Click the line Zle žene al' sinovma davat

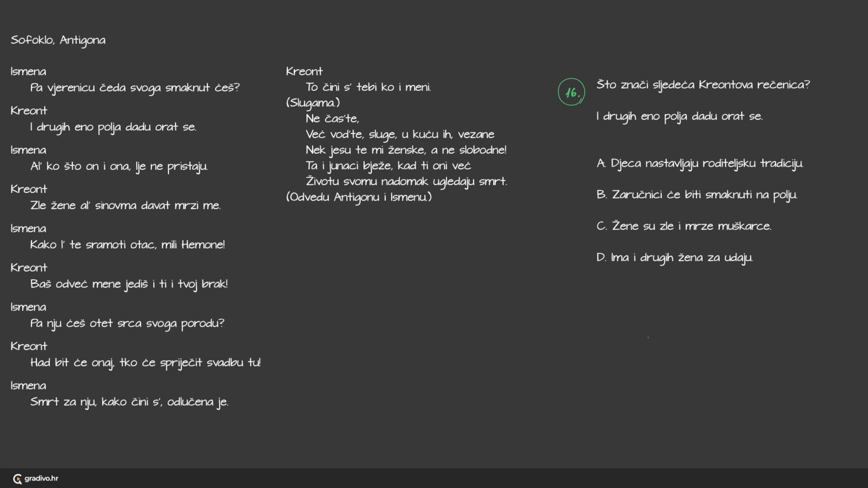[125, 206]
